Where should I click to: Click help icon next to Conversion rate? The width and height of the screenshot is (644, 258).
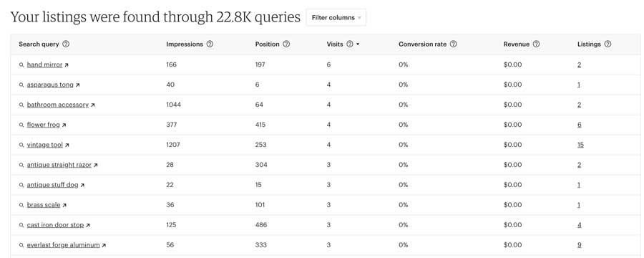tap(453, 44)
